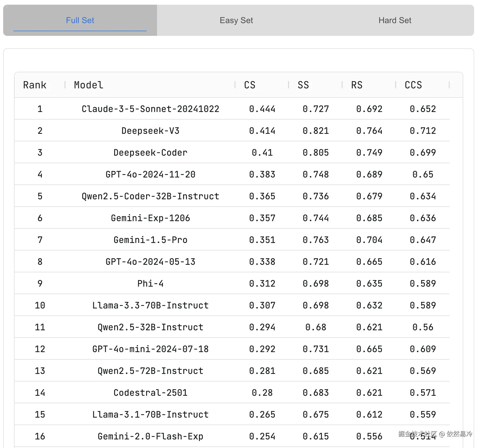Click CCS value 0.65 for GPT-4o-2024-11-20
This screenshot has width=483, height=448.
coord(423,174)
